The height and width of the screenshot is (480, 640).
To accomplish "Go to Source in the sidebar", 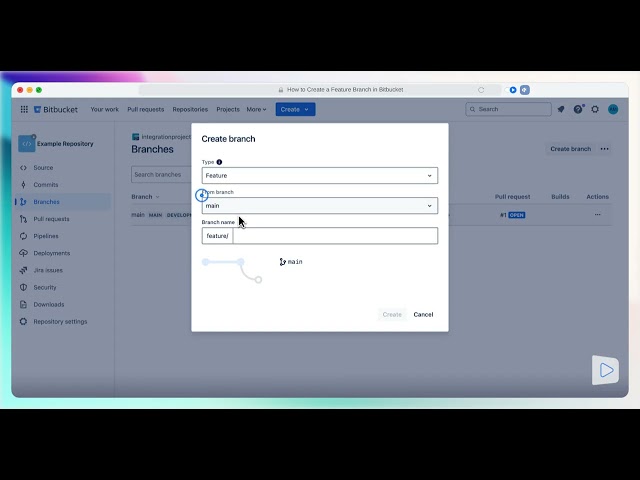I will pyautogui.click(x=43, y=168).
